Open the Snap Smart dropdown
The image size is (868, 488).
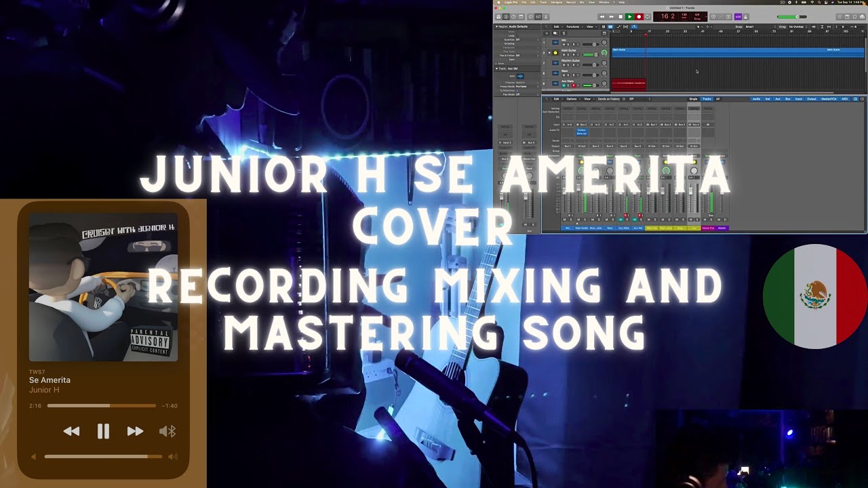click(759, 26)
